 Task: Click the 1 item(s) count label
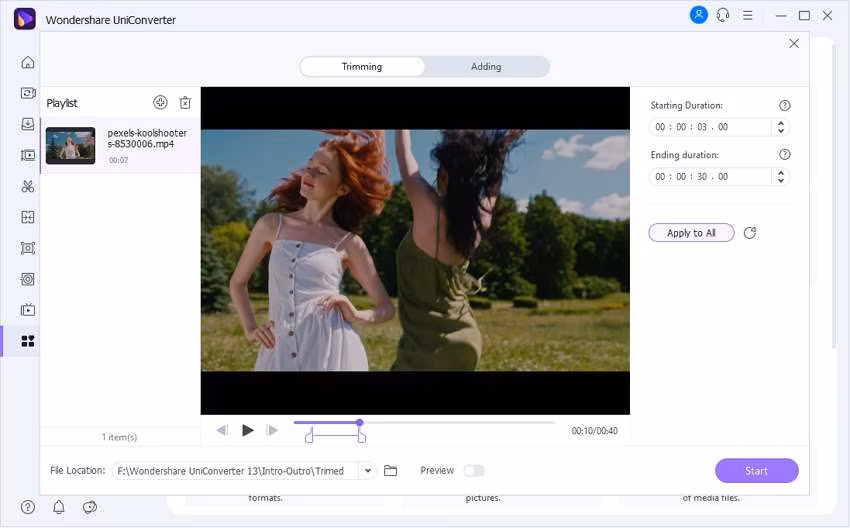click(119, 437)
